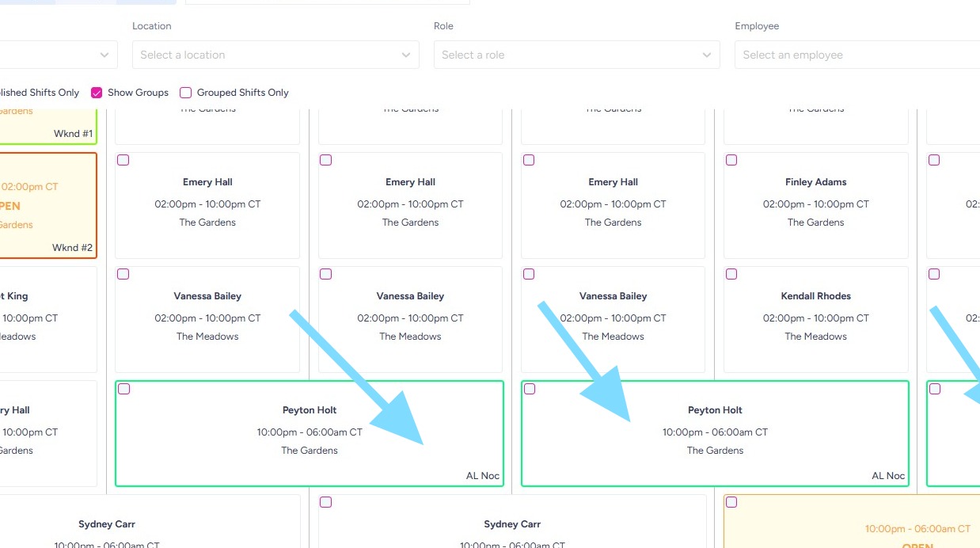Click the Wknd #1 group label

pos(73,134)
